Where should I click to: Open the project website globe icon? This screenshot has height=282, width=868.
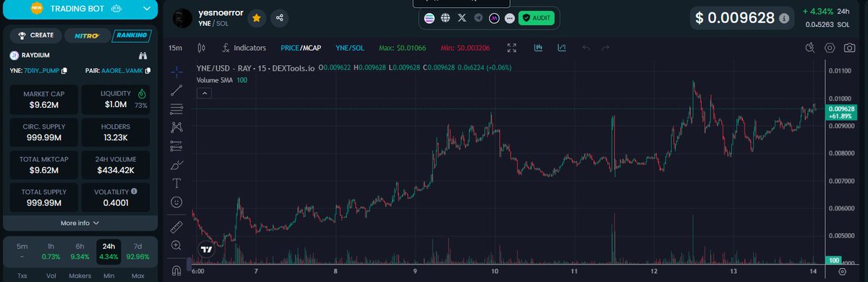tap(446, 18)
